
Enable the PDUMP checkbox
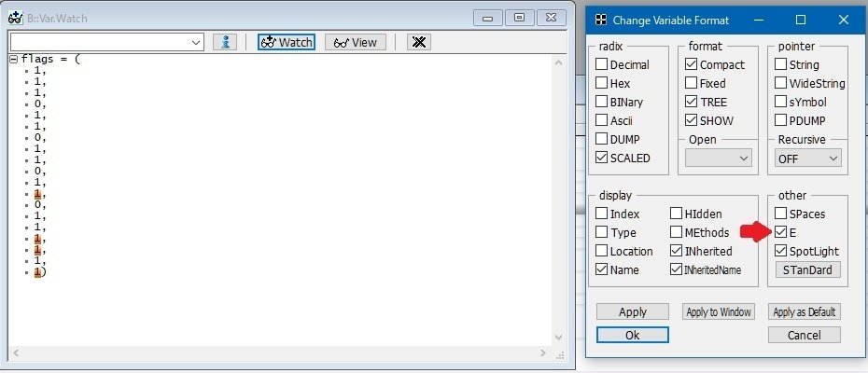780,120
